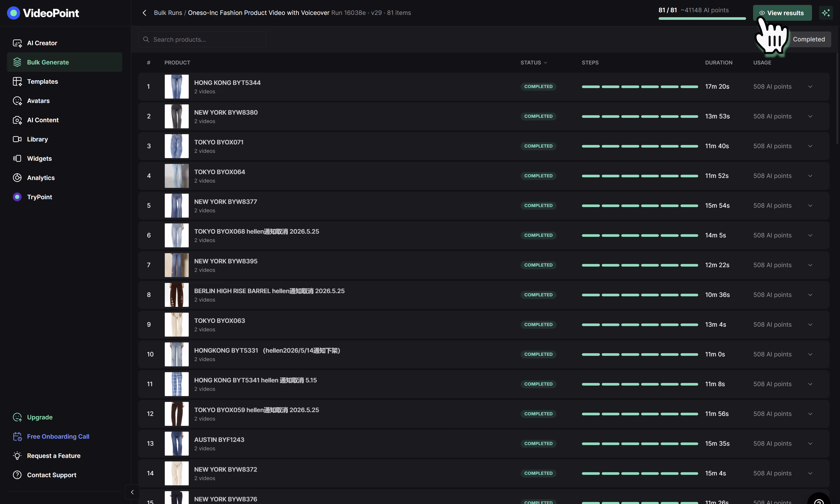Select the Bulk Generate stacked-layers icon
The width and height of the screenshot is (840, 504).
[x=17, y=62]
